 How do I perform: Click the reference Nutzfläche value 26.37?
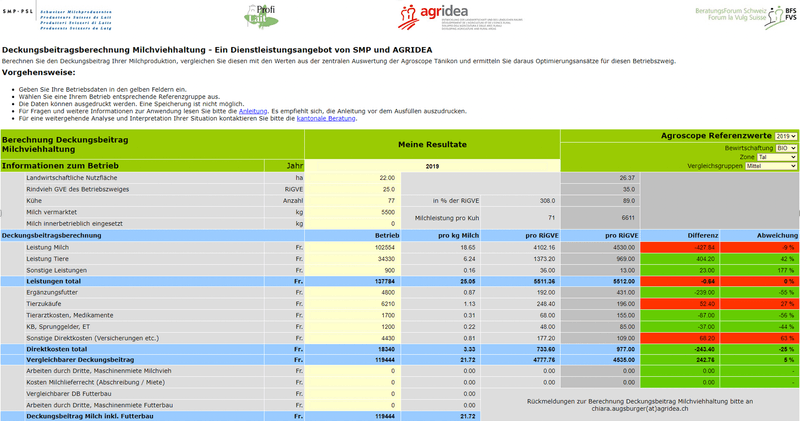coord(601,178)
